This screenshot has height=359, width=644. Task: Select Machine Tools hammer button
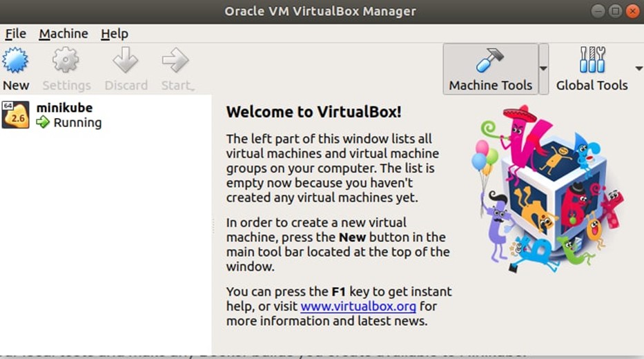coord(490,69)
